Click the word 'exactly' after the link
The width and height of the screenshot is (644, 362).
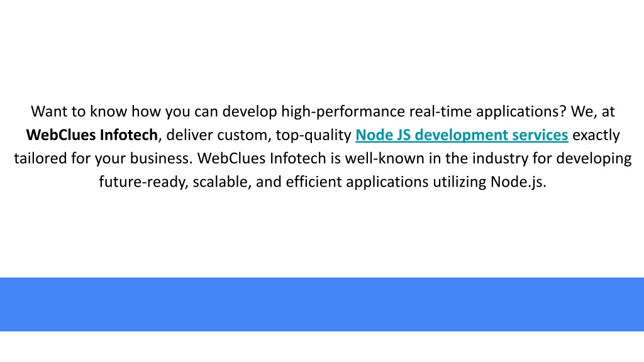(596, 135)
